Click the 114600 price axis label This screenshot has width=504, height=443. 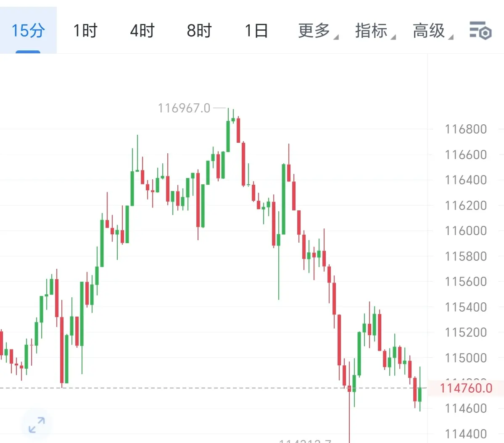466,408
